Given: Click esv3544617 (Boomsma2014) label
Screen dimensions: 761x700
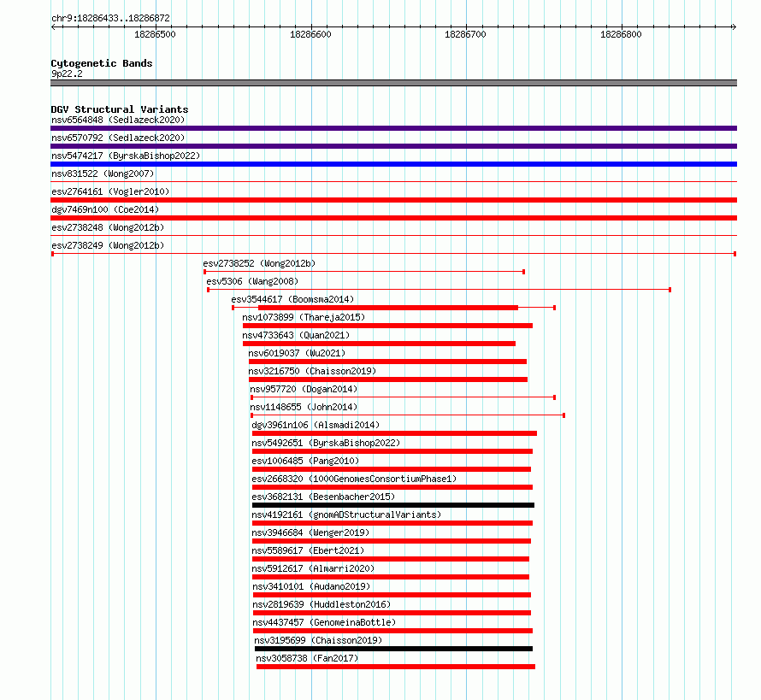Looking at the screenshot, I should tap(292, 299).
